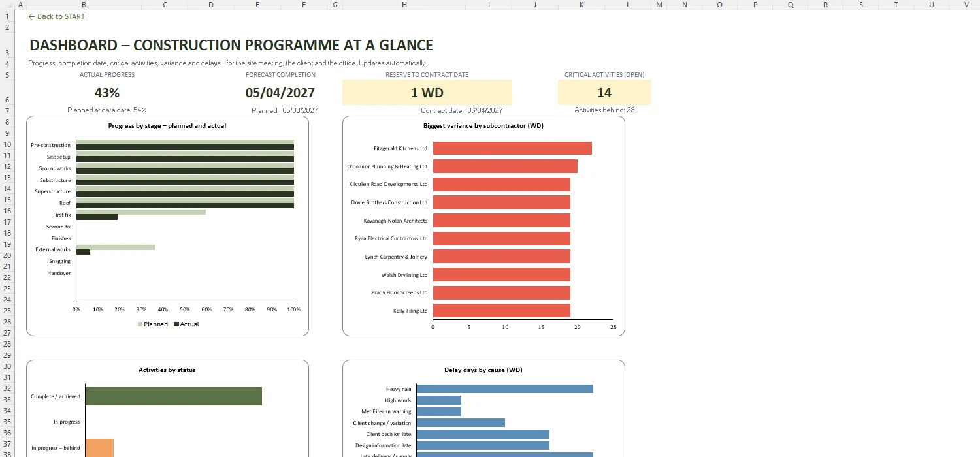Click the Met Éireann warning bar

(x=439, y=411)
